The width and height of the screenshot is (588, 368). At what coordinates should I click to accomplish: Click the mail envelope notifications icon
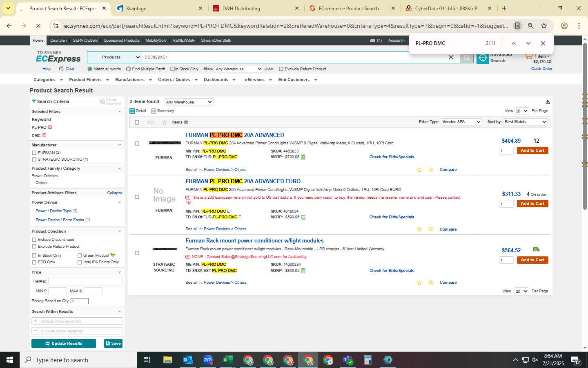[372, 40]
